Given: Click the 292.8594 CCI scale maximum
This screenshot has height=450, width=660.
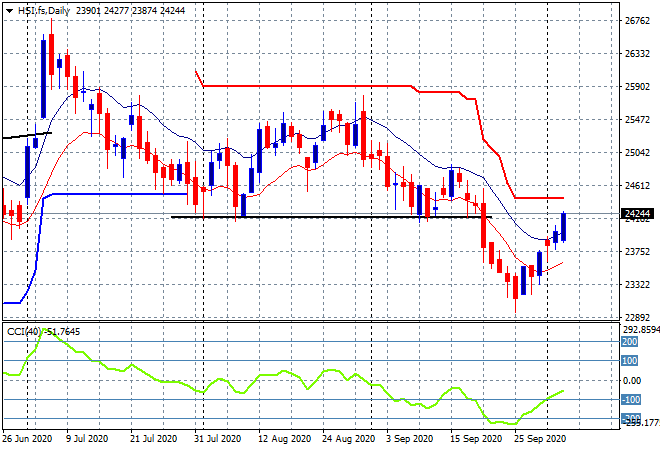Looking at the screenshot, I should pos(641,329).
